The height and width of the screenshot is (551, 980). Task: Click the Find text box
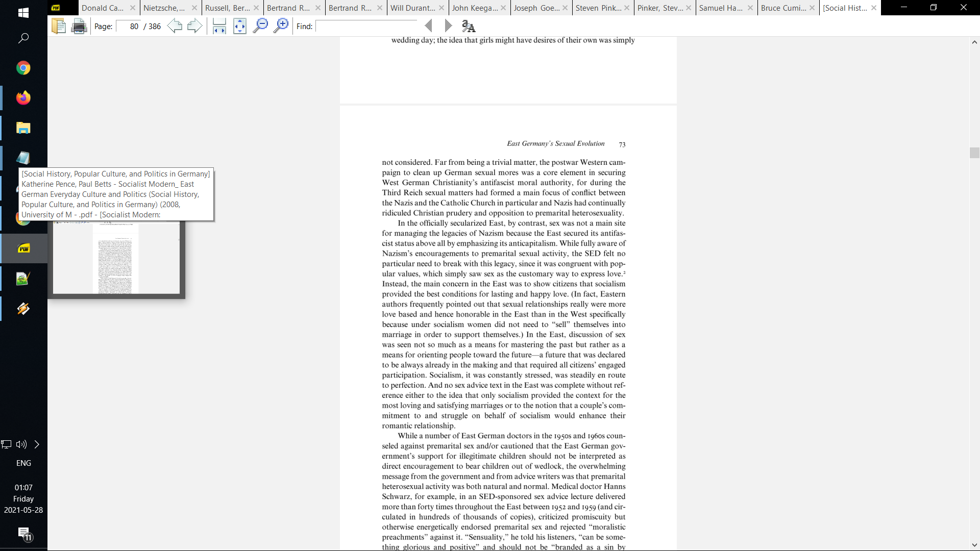(x=366, y=27)
